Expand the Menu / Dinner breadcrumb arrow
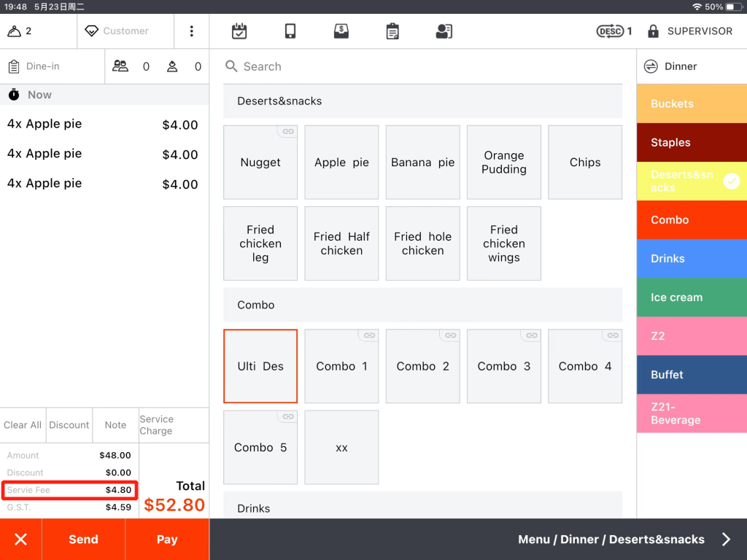Viewport: 747px width, 560px height. click(x=726, y=540)
